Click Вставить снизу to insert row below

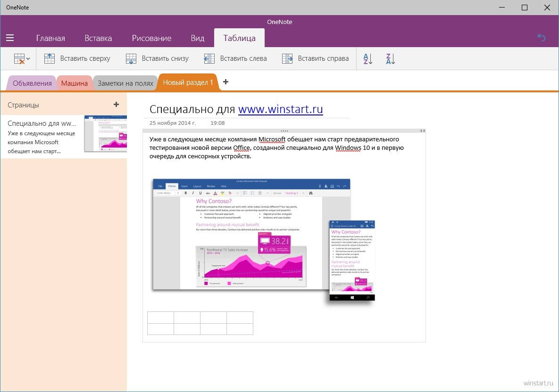click(x=157, y=58)
